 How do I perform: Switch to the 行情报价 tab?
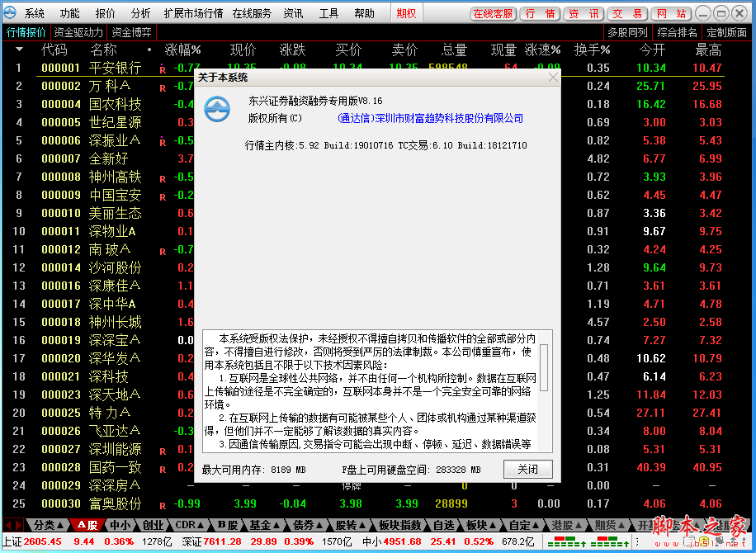[26, 32]
